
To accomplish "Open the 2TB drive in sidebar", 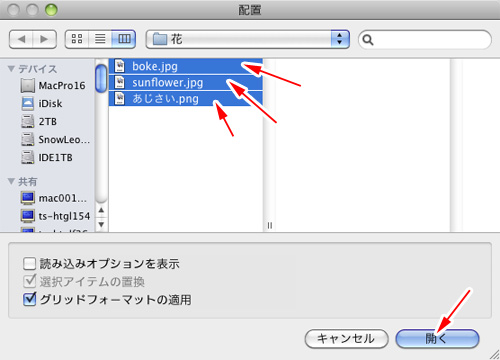I will click(39, 122).
